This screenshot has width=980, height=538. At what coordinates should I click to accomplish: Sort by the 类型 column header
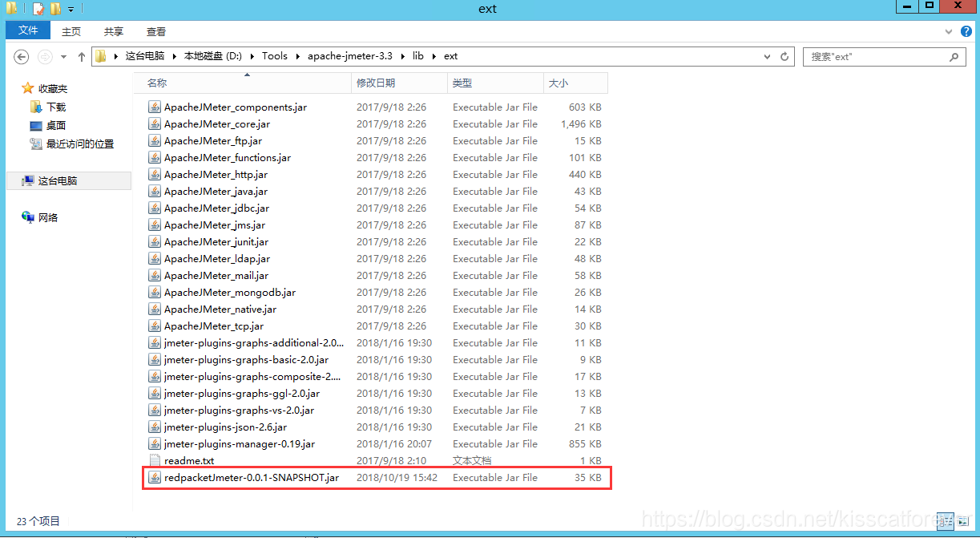click(495, 83)
